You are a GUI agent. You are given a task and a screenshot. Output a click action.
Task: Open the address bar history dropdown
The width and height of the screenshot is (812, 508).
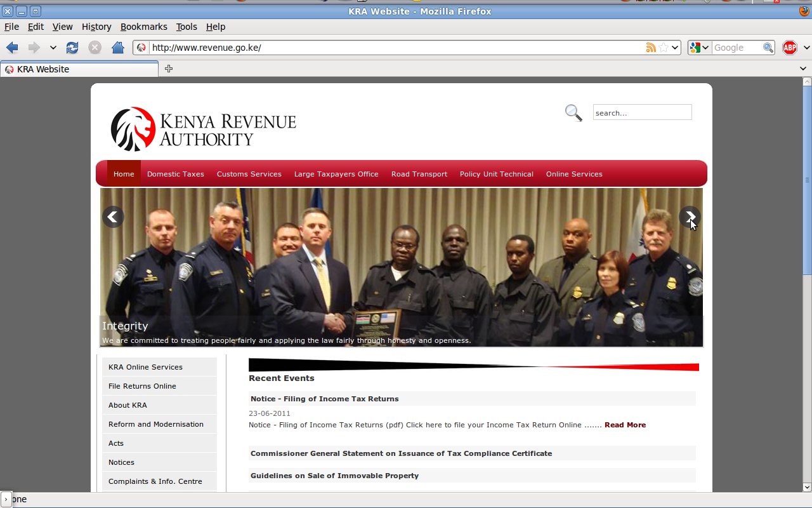676,48
